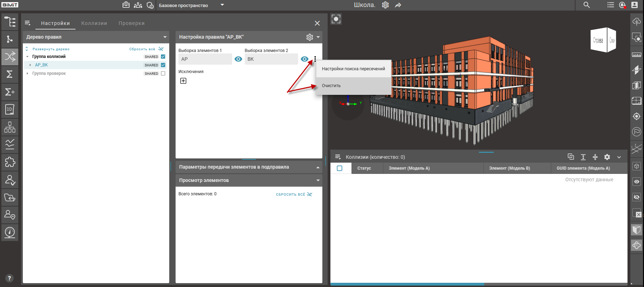Click the view orientation cube's Справа face
Image resolution: width=644 pixels, height=287 pixels.
[x=598, y=40]
